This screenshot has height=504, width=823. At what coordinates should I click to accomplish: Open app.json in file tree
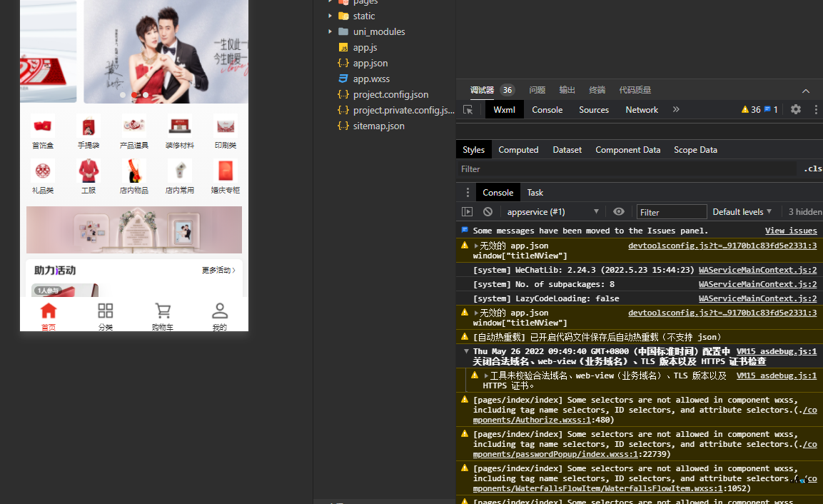coord(370,63)
